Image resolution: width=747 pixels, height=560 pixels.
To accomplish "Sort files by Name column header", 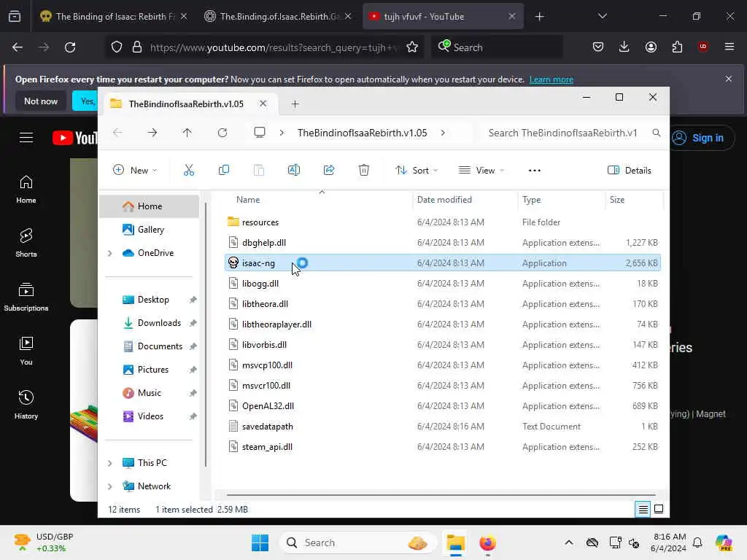I will tap(248, 200).
